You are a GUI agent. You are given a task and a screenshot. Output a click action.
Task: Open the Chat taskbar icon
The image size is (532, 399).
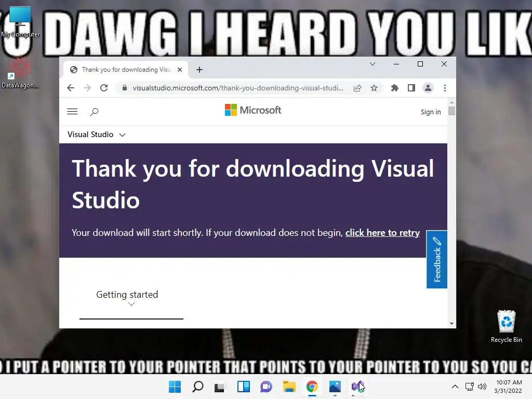(x=267, y=387)
